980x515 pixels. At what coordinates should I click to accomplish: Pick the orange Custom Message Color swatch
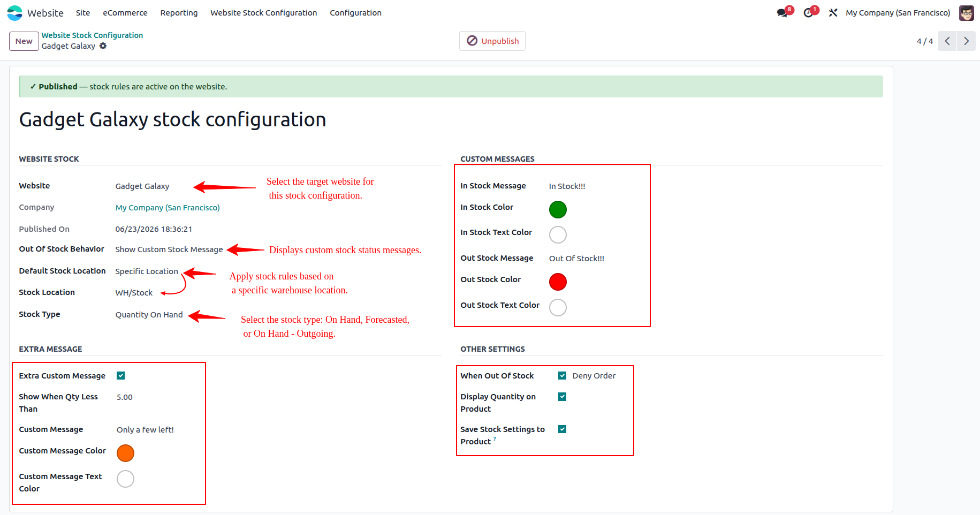coord(125,453)
